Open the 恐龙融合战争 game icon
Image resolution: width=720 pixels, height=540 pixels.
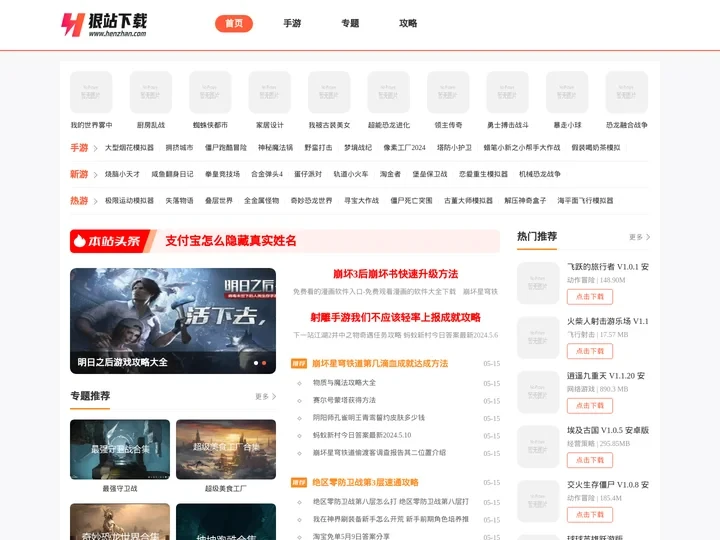tap(627, 92)
